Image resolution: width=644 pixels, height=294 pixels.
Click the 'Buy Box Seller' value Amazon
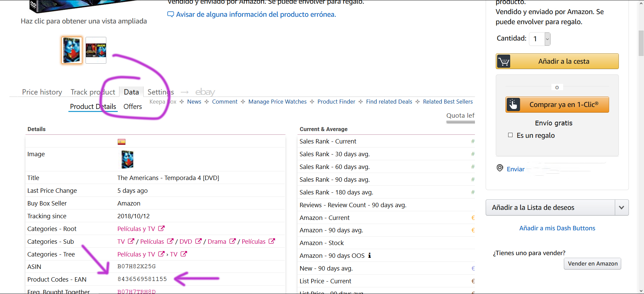(x=129, y=203)
